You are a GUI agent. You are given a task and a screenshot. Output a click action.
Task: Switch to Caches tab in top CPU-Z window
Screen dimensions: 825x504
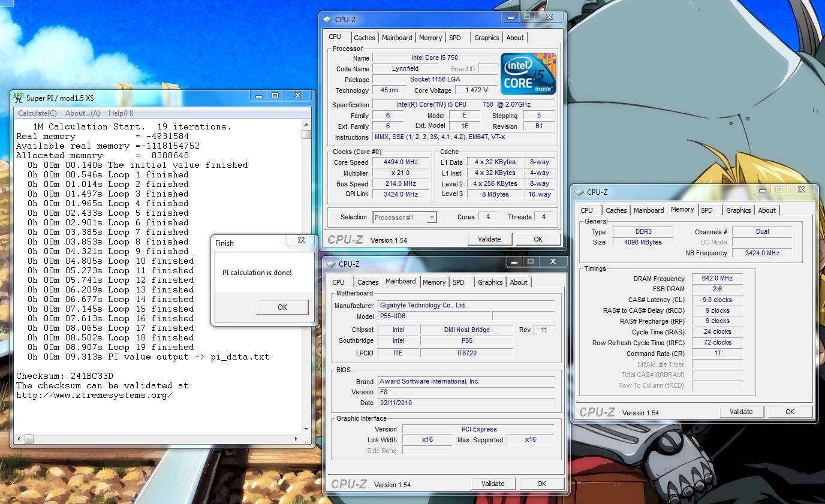point(364,38)
